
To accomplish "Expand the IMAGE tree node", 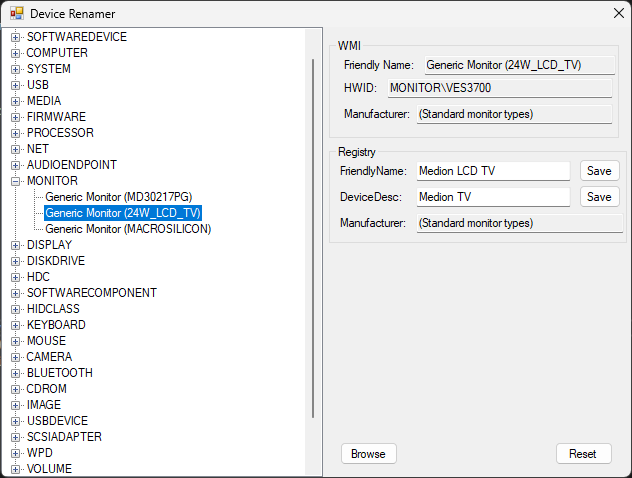I will (15, 405).
